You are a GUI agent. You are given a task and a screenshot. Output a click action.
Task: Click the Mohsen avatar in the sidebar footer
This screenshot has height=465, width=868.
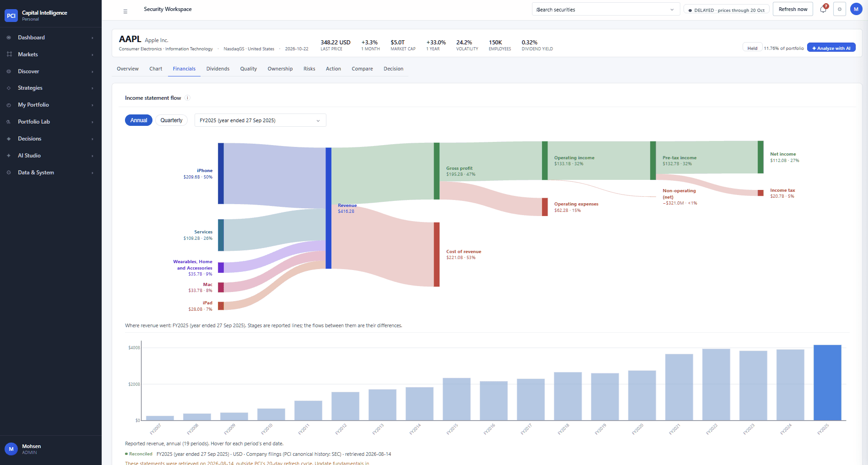(x=11, y=449)
